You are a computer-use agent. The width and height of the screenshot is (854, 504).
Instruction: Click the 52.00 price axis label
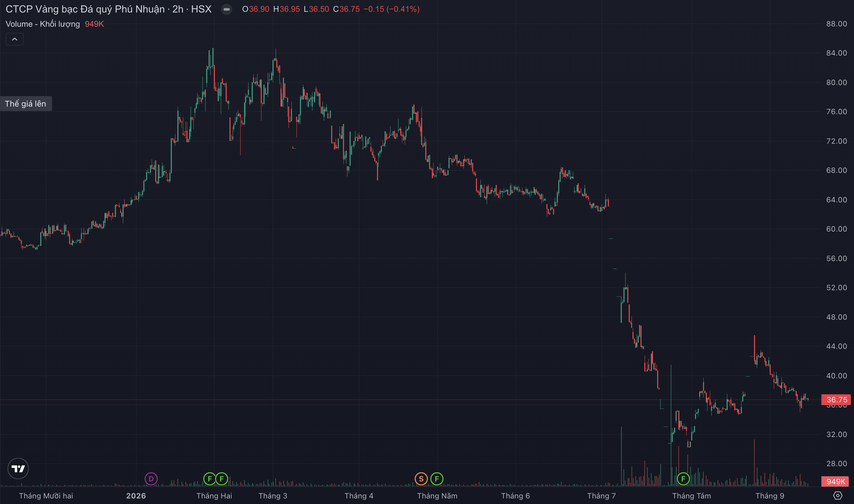tap(837, 288)
